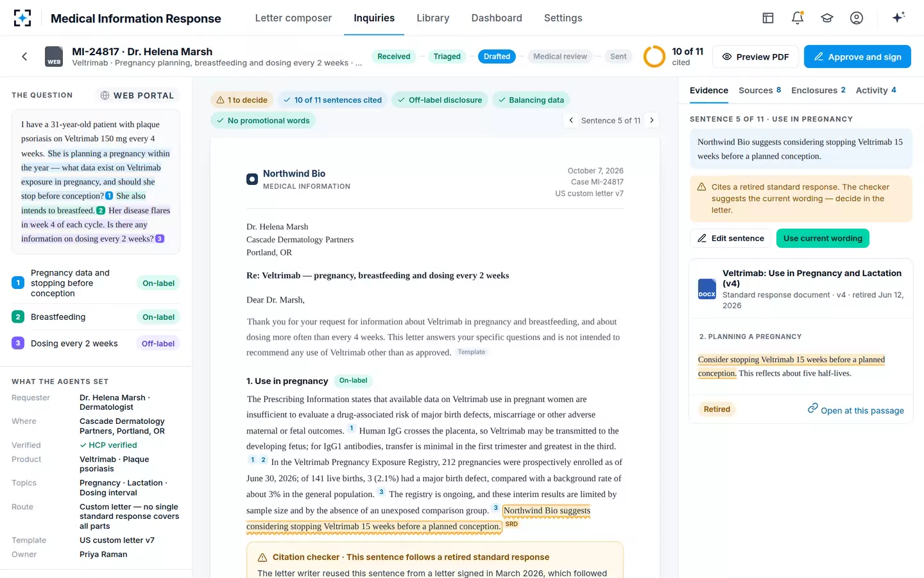Click the Northwind Bio letterhead logo
This screenshot has width=924, height=578.
click(252, 179)
